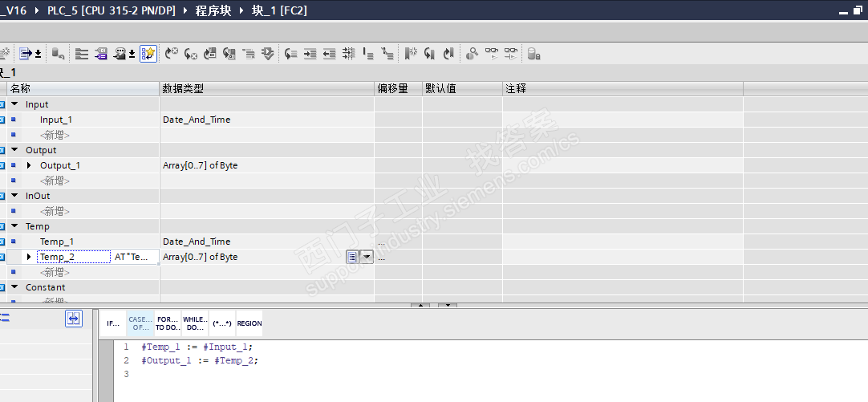Click the indent text toolbar icon
The image size is (868, 402).
coord(310,54)
